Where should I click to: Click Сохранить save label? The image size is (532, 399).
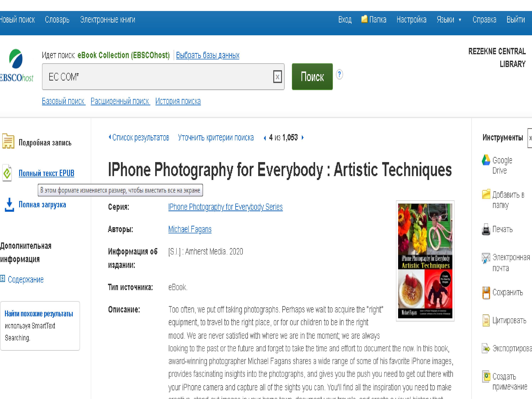click(x=508, y=292)
